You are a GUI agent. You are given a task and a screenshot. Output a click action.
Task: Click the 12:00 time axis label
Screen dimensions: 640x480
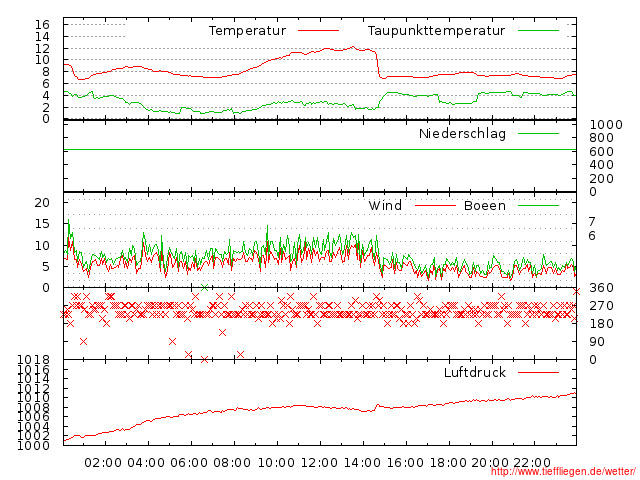[x=319, y=462]
